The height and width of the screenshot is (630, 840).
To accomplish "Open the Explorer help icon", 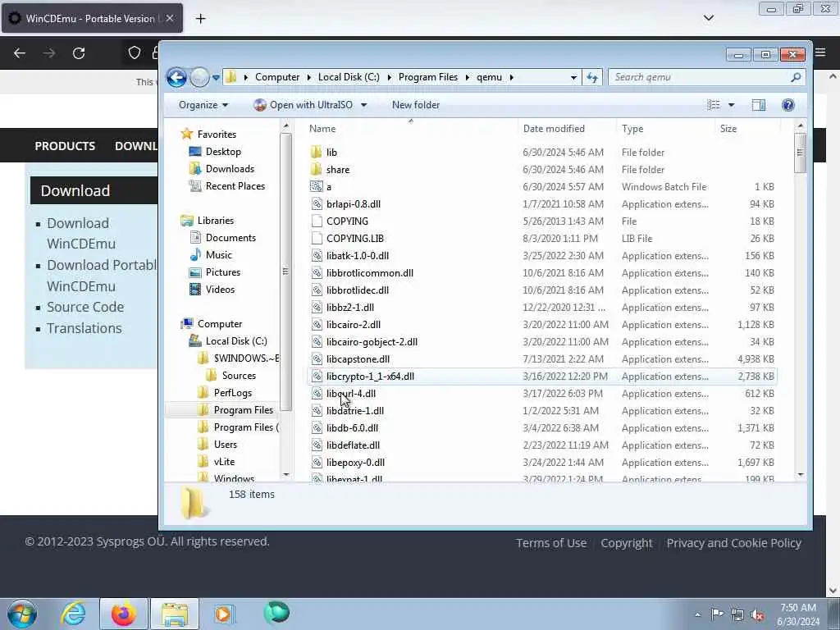I will click(x=788, y=105).
